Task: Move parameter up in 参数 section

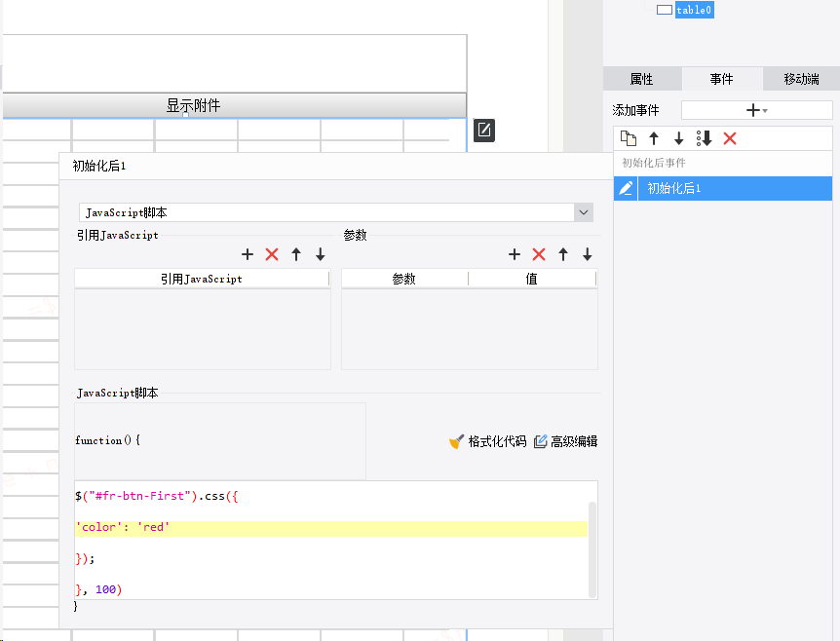Action: (563, 254)
